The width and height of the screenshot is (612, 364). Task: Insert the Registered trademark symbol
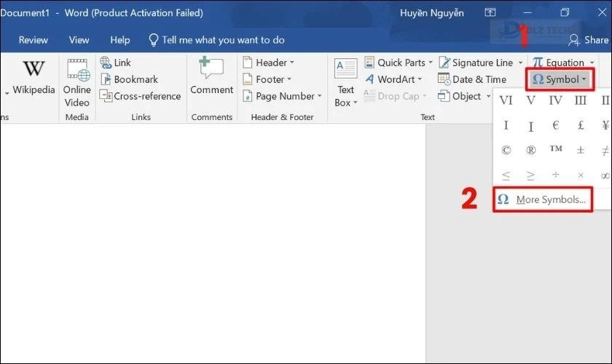pyautogui.click(x=530, y=150)
